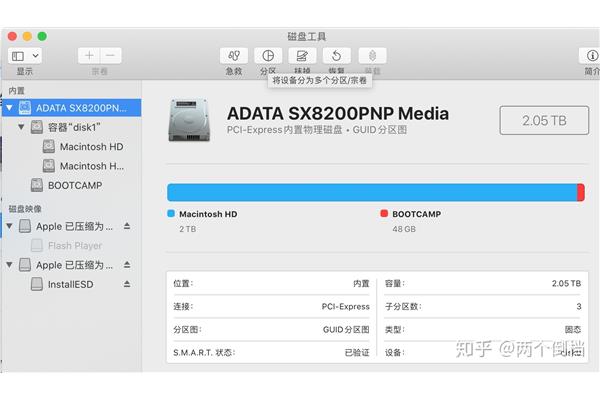
Task: Click the 子分区数 value 3
Action: point(579,307)
